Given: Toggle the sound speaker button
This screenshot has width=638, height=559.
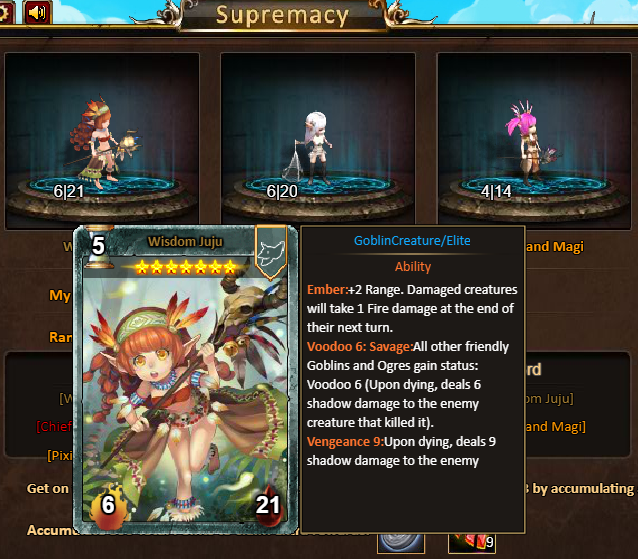Looking at the screenshot, I should (x=37, y=12).
